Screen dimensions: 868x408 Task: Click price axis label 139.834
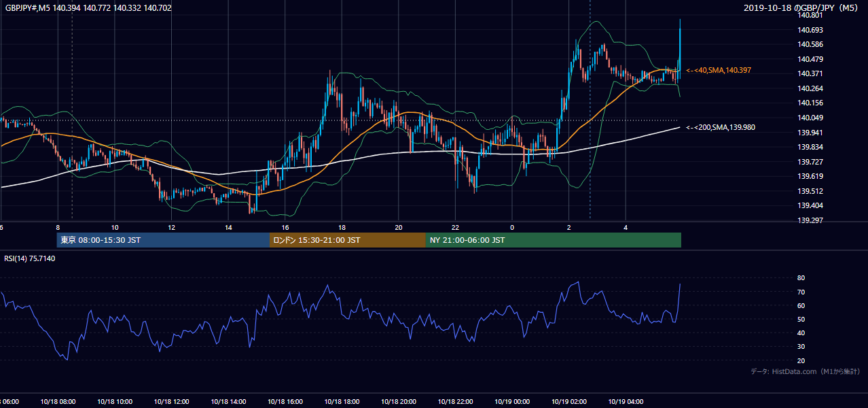[811, 147]
